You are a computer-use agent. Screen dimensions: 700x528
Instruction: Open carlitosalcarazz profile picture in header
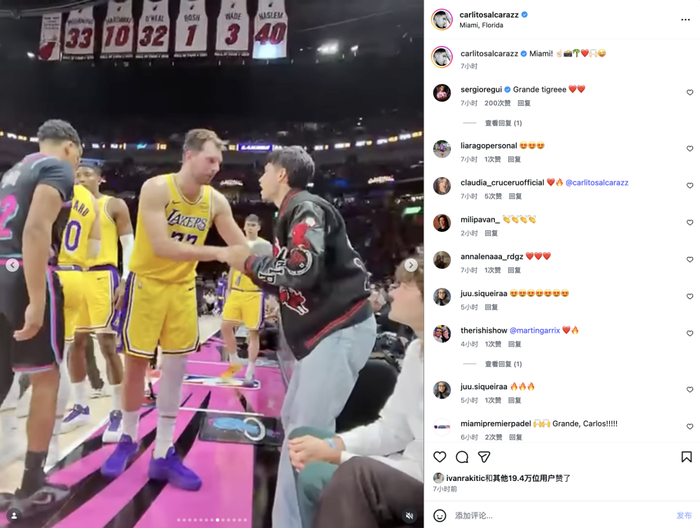[442, 19]
